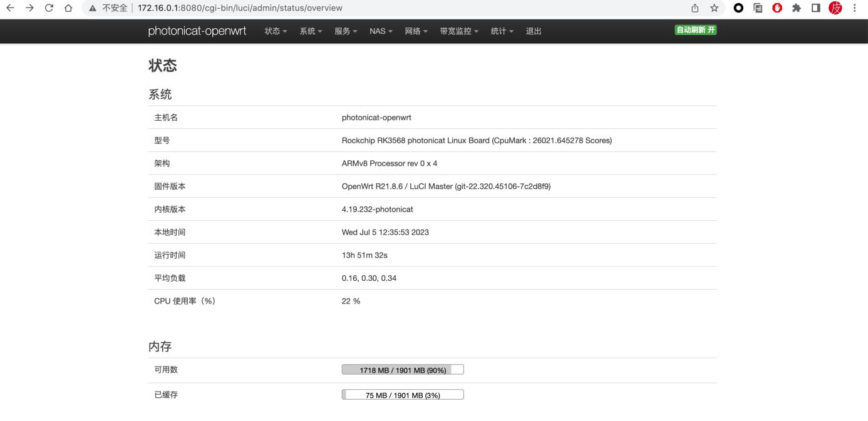Toggle 自动刷新 auto refresh off
The width and height of the screenshot is (868, 421).
point(695,28)
